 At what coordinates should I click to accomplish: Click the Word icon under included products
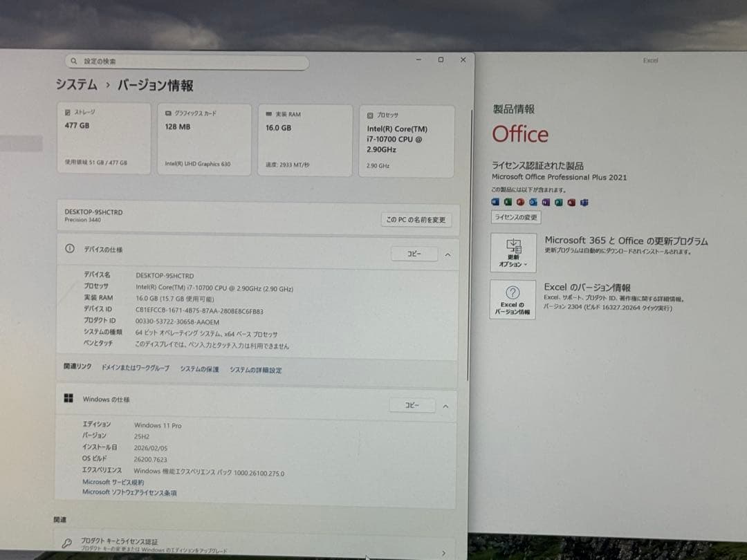tap(495, 202)
